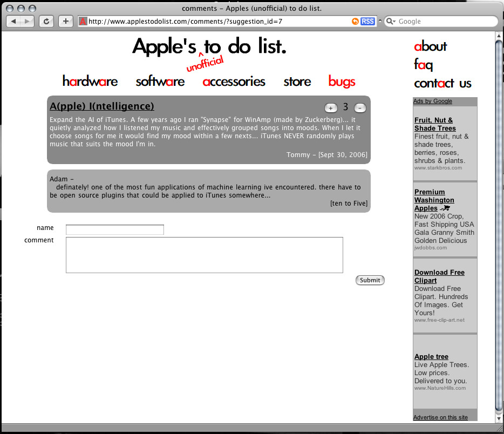Open the RSS feed button
Screen dimensions: 504x434
367,22
